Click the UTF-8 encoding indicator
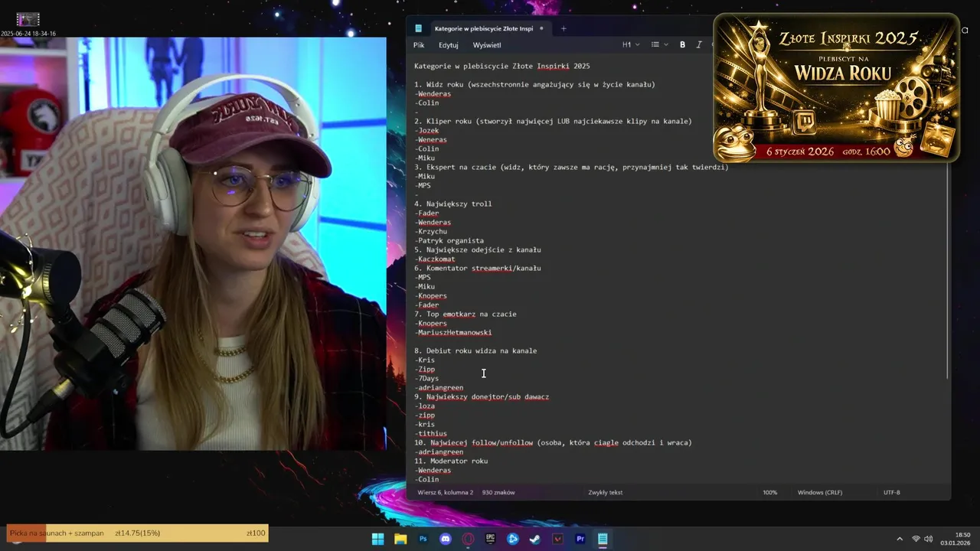 (892, 492)
